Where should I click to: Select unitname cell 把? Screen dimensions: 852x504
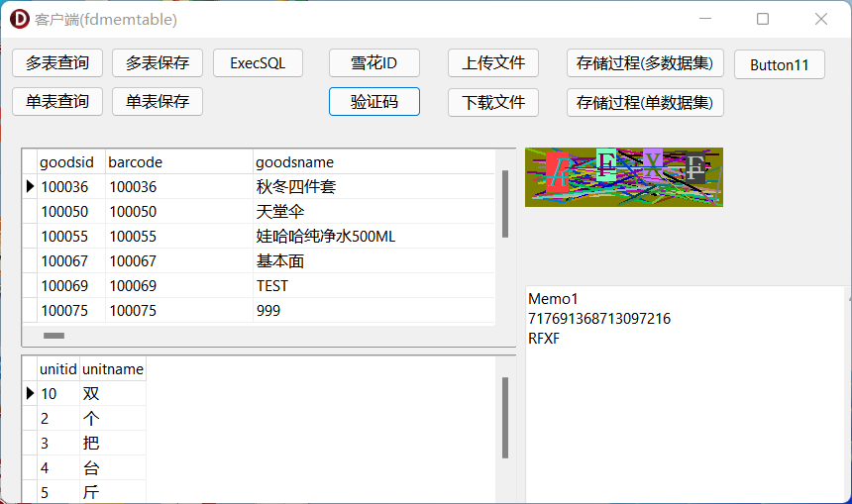click(x=113, y=444)
